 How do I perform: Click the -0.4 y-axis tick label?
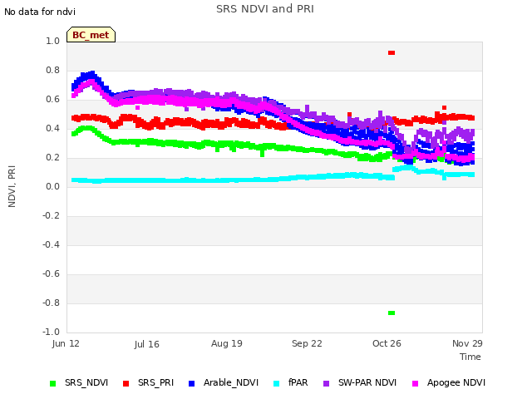51,244
